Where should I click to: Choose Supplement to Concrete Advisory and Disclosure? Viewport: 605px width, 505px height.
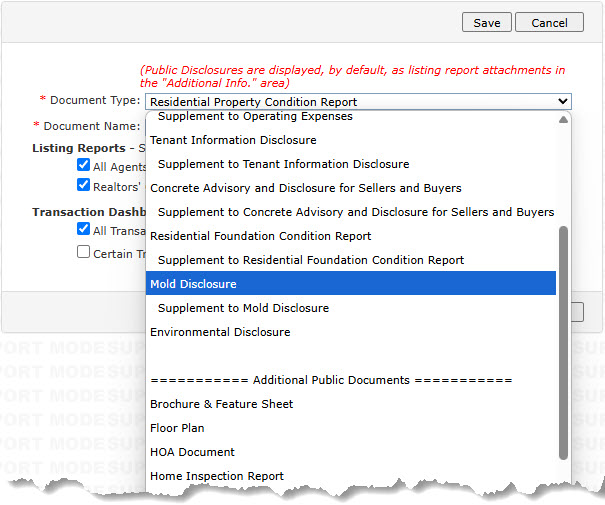pyautogui.click(x=351, y=212)
